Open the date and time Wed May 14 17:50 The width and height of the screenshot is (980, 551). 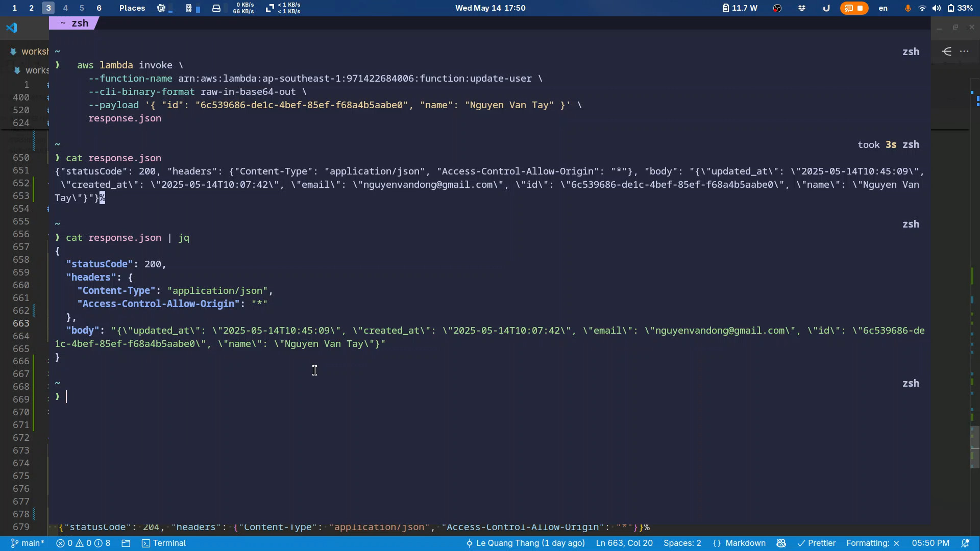490,8
